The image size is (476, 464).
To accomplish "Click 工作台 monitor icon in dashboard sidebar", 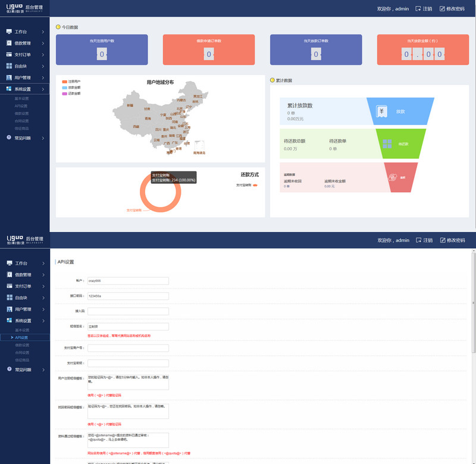I will [9, 32].
